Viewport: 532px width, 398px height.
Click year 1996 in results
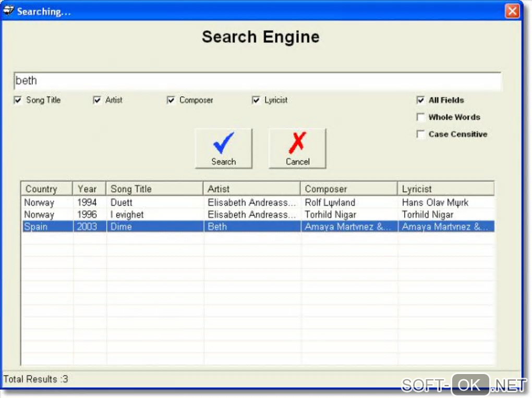[x=87, y=215]
